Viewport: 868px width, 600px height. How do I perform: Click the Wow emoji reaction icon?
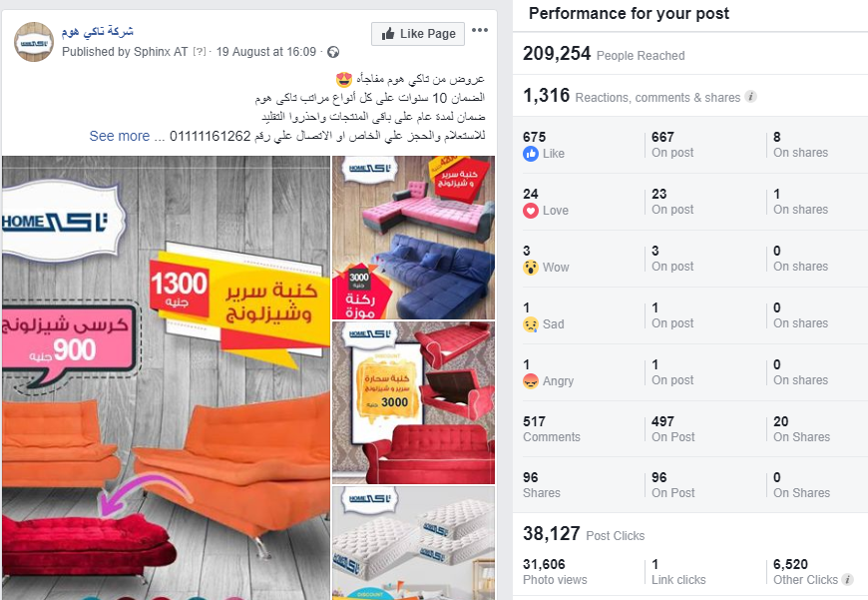(531, 268)
